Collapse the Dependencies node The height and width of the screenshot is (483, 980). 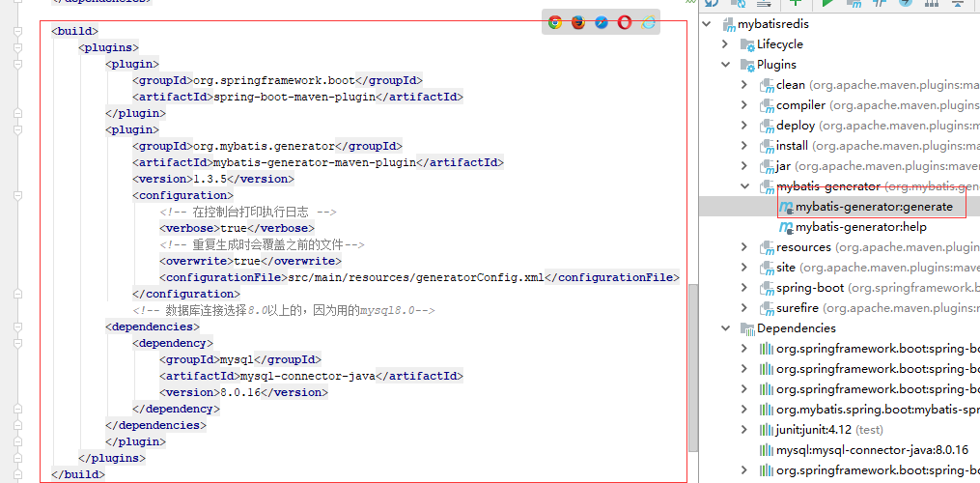pyautogui.click(x=725, y=327)
